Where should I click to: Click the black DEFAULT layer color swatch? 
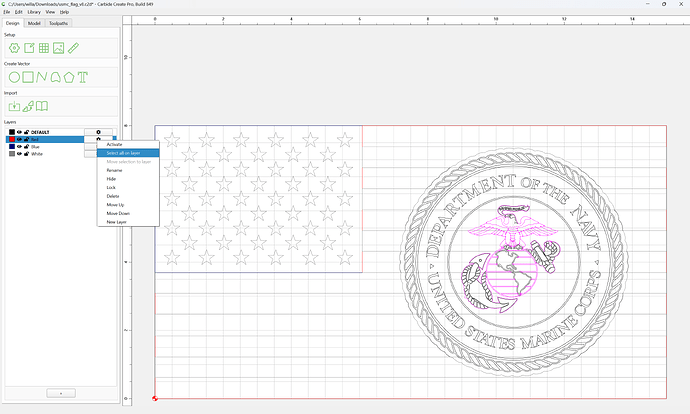12,132
